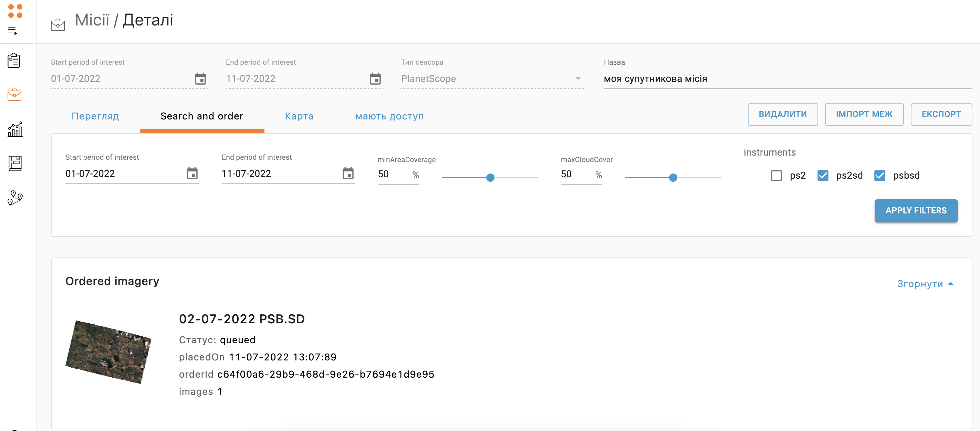Screen dimensions: 980x431
Task: Click the satellite image thumbnail
Action: 108,351
